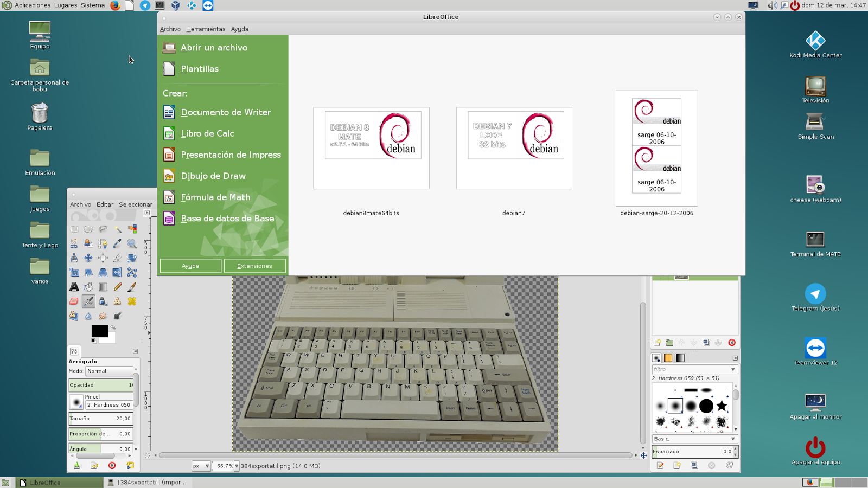Open the zoom percentage dropdown
Viewport: 868px width, 488px height.
(237, 466)
